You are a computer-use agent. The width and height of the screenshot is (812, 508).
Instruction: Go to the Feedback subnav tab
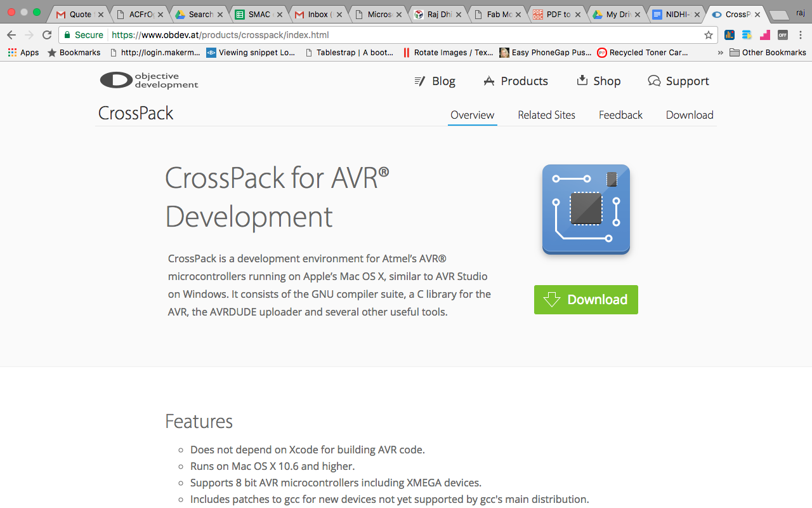[620, 115]
